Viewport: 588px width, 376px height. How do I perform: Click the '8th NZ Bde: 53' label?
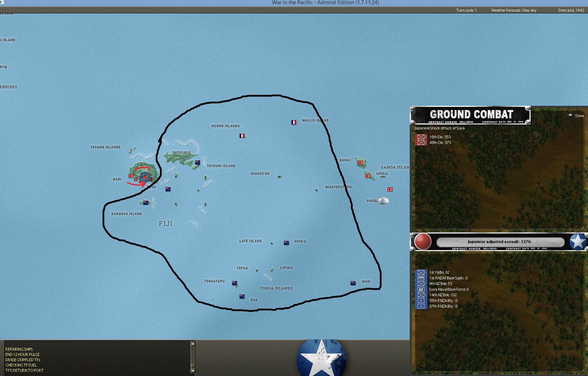tap(441, 284)
